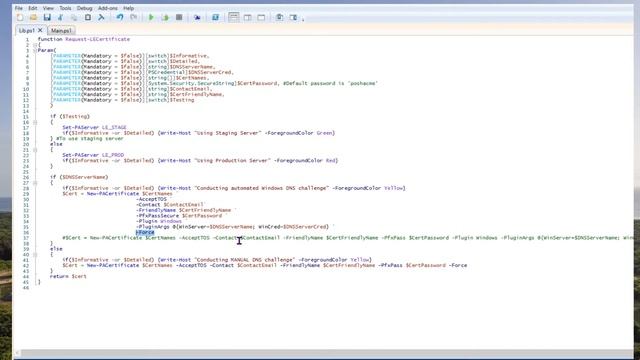
Task: Open the Tools menu
Action: click(x=65, y=8)
